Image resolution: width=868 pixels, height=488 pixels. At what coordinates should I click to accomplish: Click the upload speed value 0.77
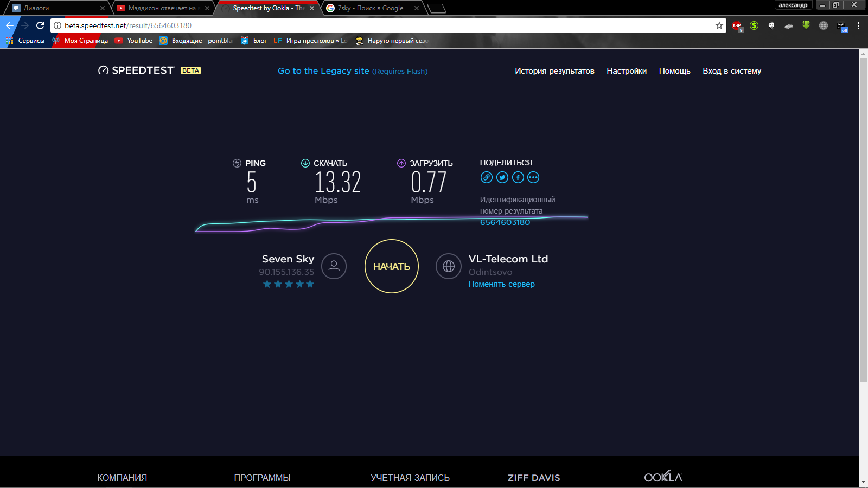pos(429,182)
